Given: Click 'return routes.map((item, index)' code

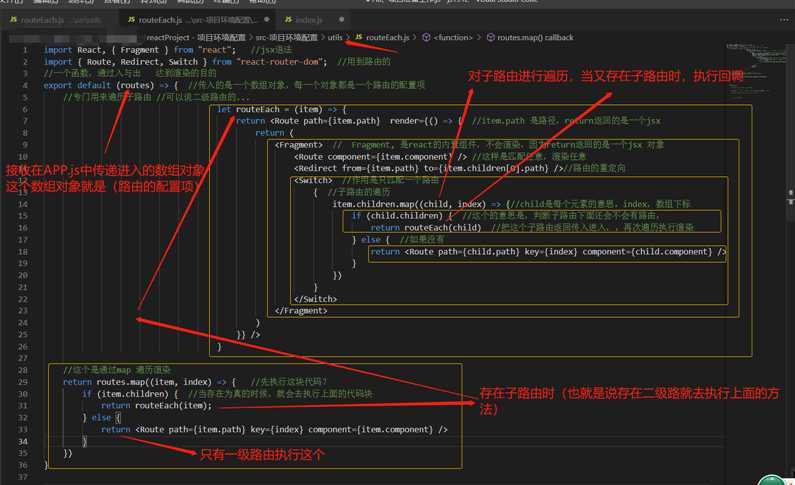Looking at the screenshot, I should point(137,382).
